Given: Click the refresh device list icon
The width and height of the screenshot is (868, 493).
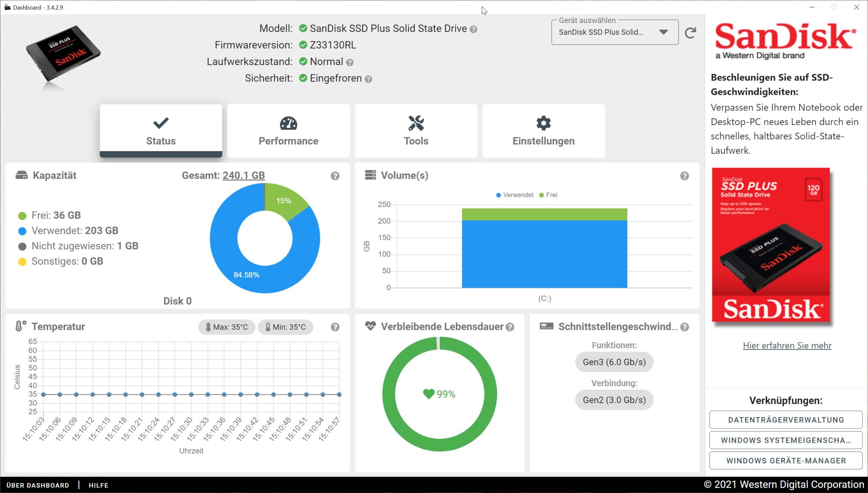Looking at the screenshot, I should [690, 33].
